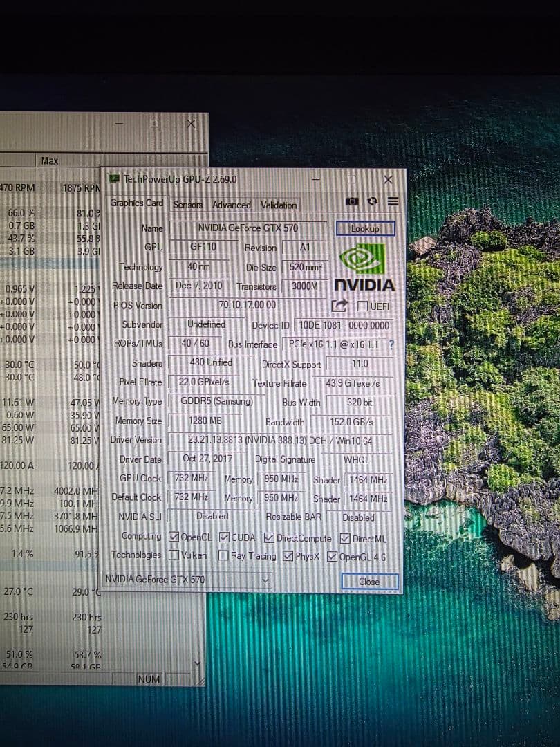Click the Memory Size 1280 MB field
The height and width of the screenshot is (747, 560).
point(205,421)
